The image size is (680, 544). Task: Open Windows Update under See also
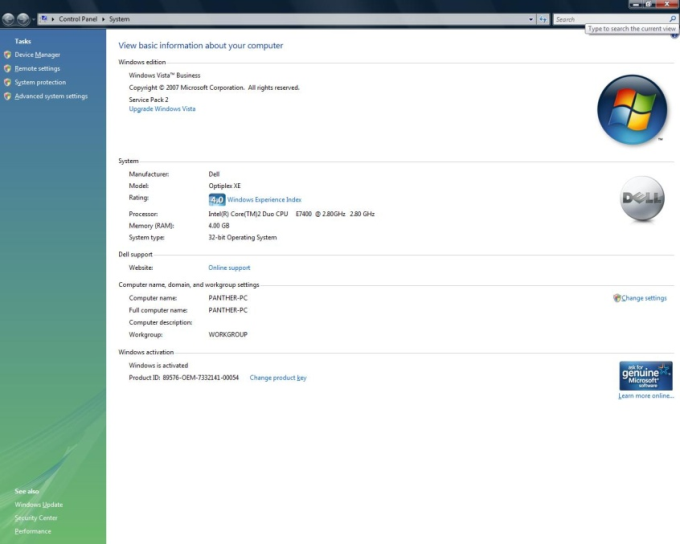pyautogui.click(x=39, y=505)
